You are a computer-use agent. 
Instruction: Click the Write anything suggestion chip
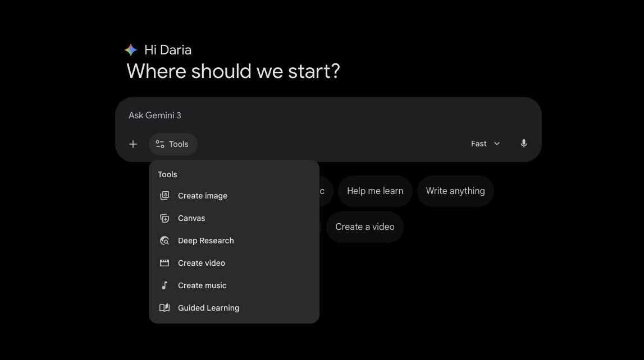[x=455, y=191]
